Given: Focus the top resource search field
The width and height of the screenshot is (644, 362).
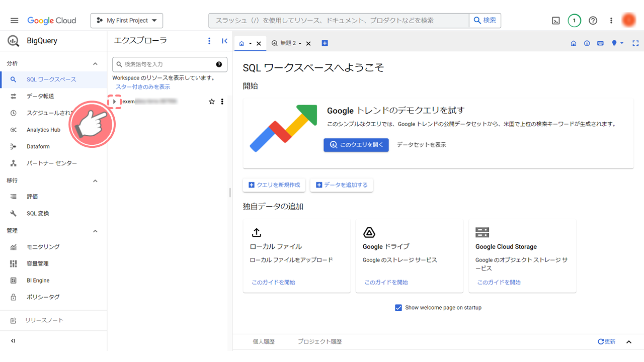Looking at the screenshot, I should click(x=339, y=21).
